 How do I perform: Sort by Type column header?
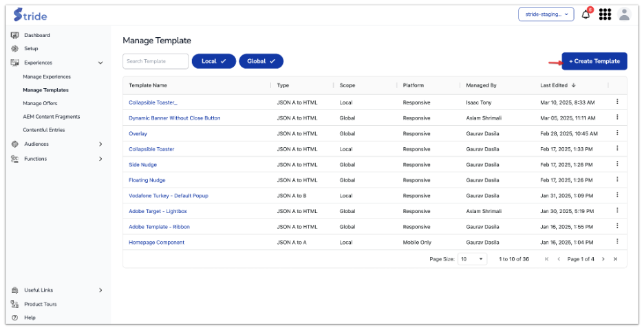tap(283, 85)
